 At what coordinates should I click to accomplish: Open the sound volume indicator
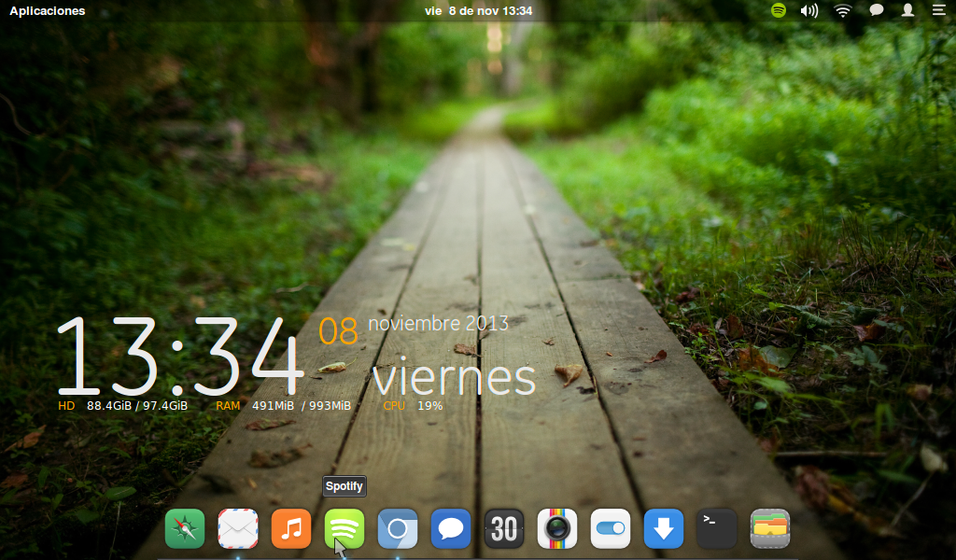pos(809,10)
